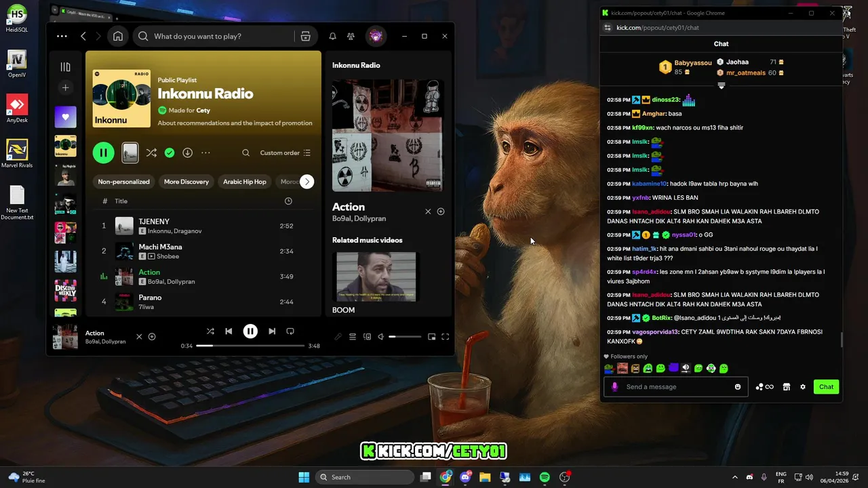
Task: Open Kick chat settings gear
Action: coord(803,387)
